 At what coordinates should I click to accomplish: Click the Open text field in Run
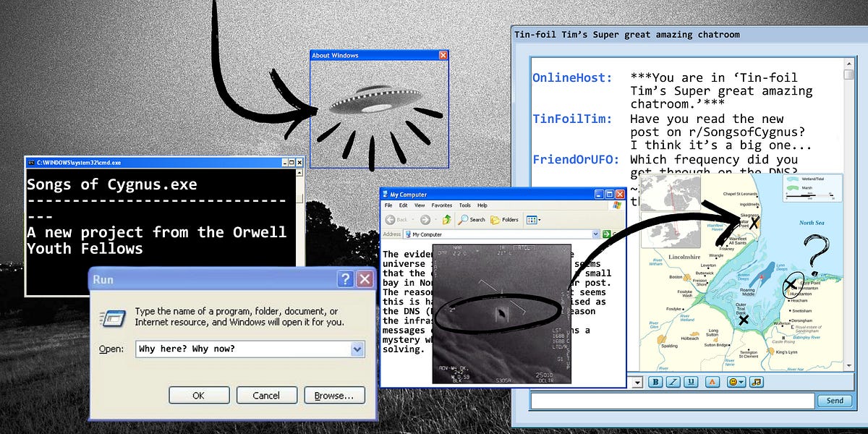coord(250,349)
